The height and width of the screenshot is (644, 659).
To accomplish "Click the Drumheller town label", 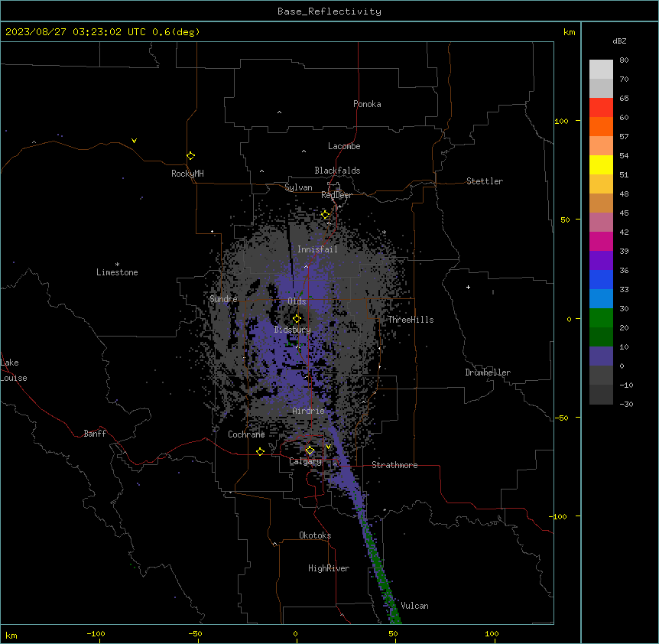I will point(488,372).
